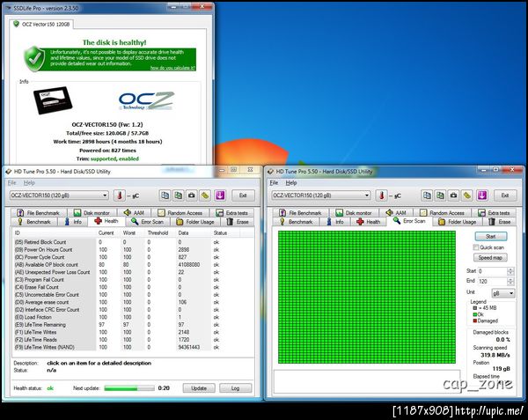The height and width of the screenshot is (420, 528).
Task: Open Folder Usage tab in left HD Tune
Action: pyautogui.click(x=195, y=222)
